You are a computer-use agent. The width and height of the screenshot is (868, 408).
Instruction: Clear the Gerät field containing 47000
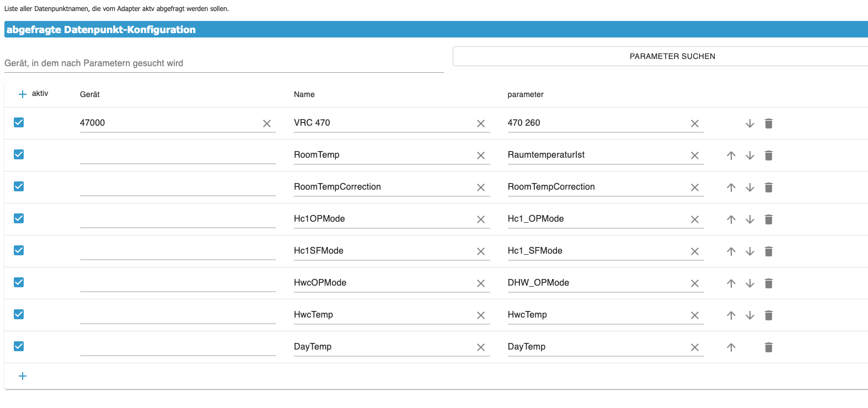coord(267,124)
